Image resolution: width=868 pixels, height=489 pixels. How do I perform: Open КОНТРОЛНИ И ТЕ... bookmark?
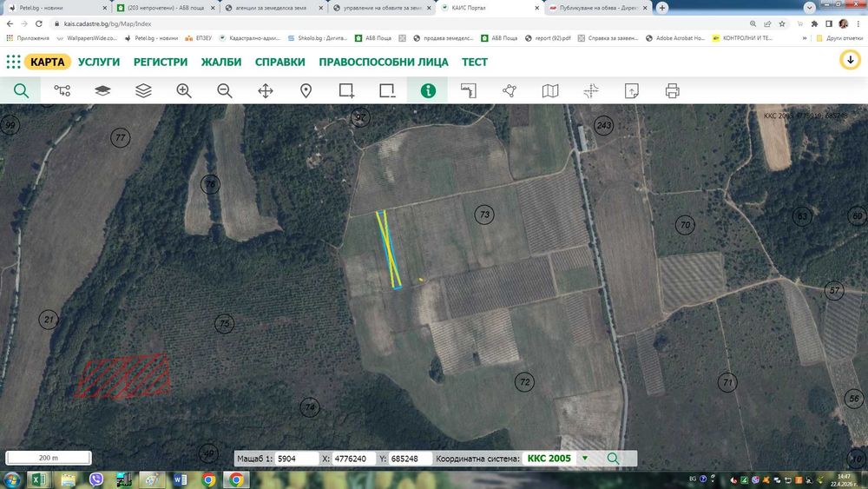coord(742,38)
